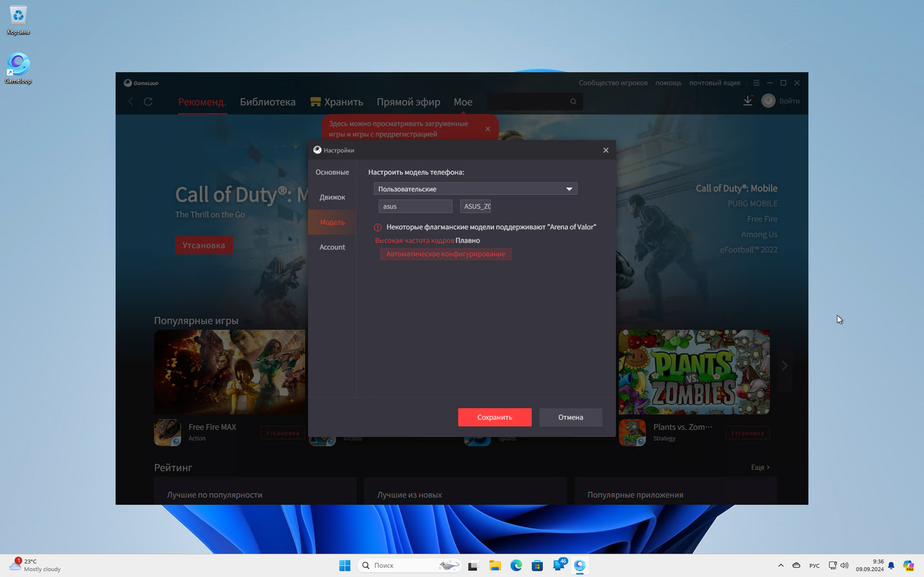
Task: Open the Recycle Bin desktop icon
Action: tap(18, 20)
